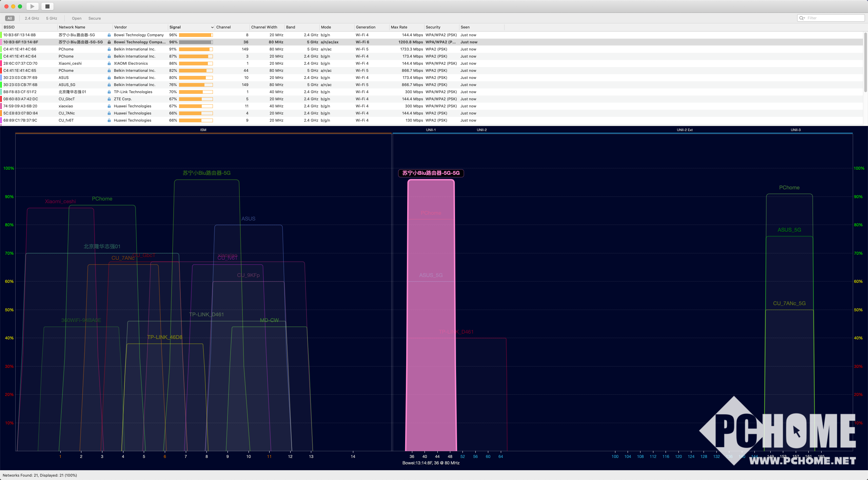Sort by BSSID column header
Viewport: 868px width, 480px height.
29,27
